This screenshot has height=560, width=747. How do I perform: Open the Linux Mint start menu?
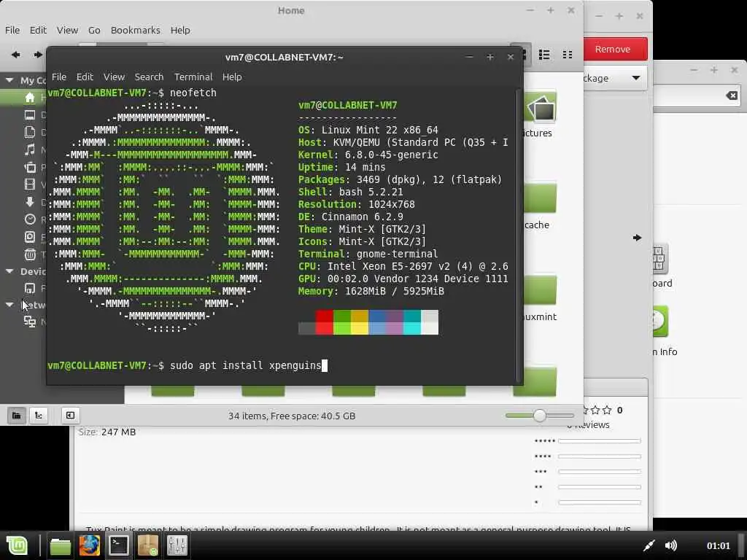[17, 545]
